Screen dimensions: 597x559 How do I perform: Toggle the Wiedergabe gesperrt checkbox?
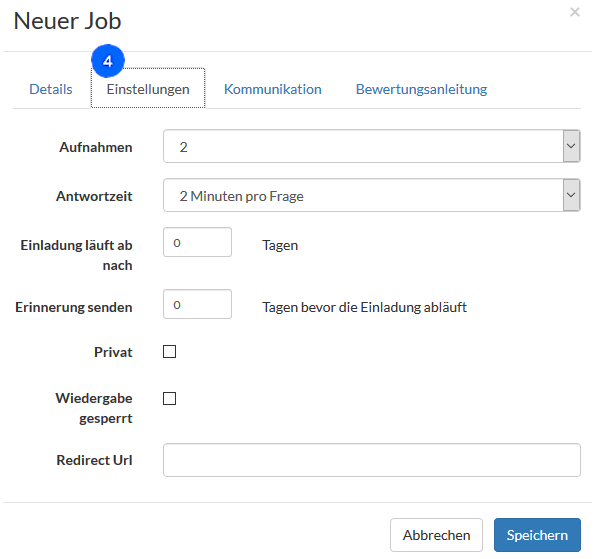click(x=169, y=398)
